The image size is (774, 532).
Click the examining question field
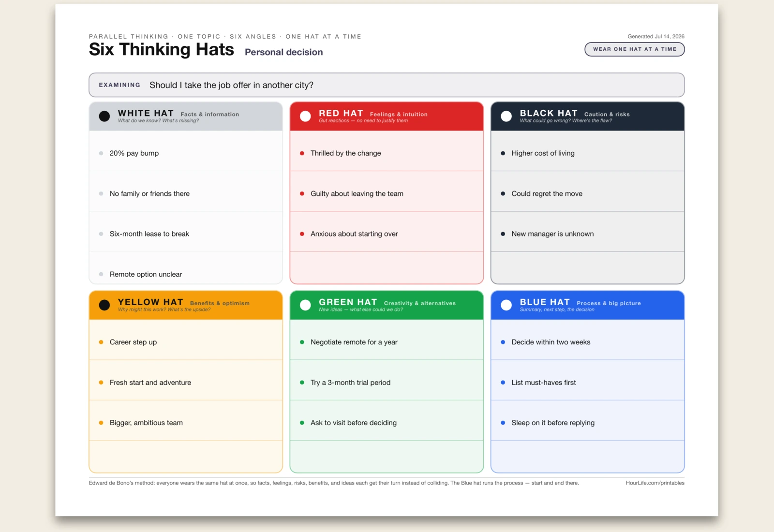[x=387, y=85]
